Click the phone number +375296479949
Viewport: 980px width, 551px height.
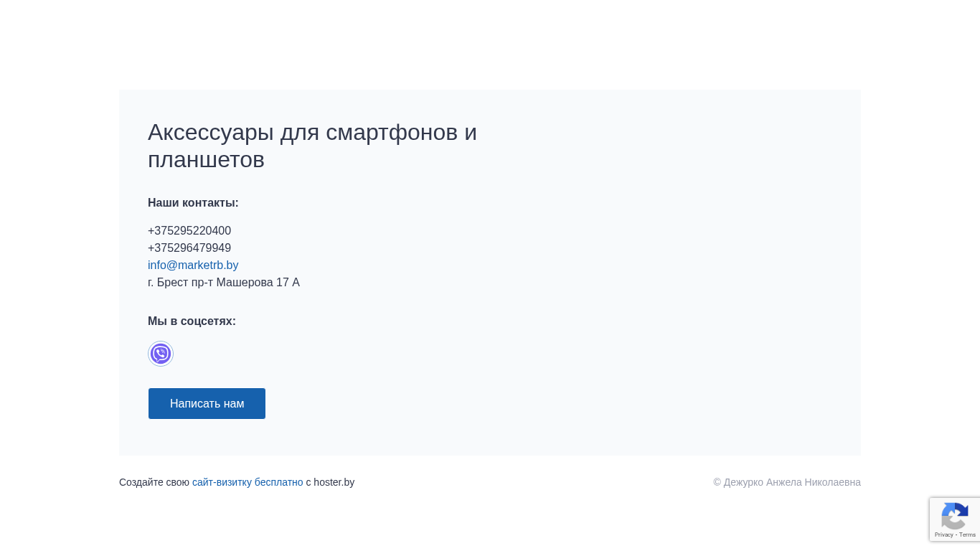pos(189,248)
